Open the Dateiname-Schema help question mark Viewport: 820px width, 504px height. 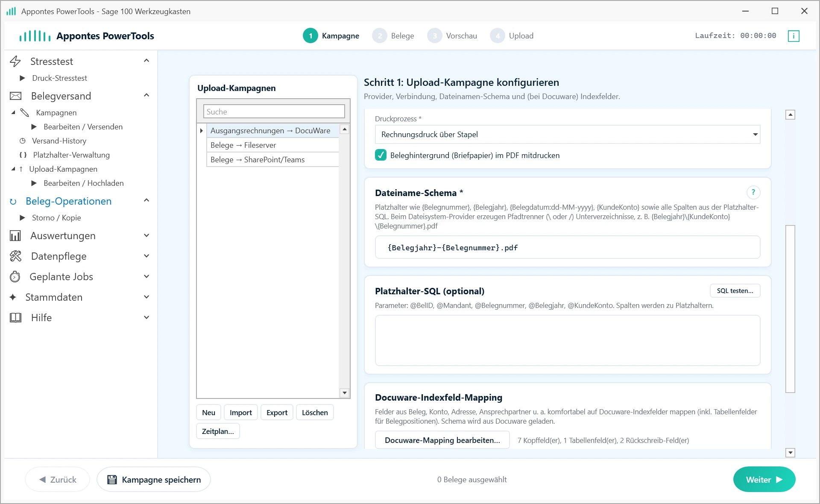point(753,193)
